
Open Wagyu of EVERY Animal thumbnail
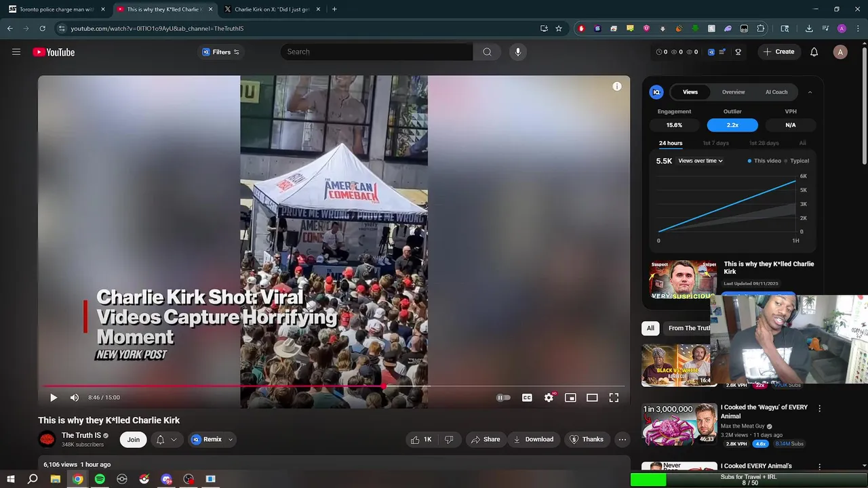(679, 425)
